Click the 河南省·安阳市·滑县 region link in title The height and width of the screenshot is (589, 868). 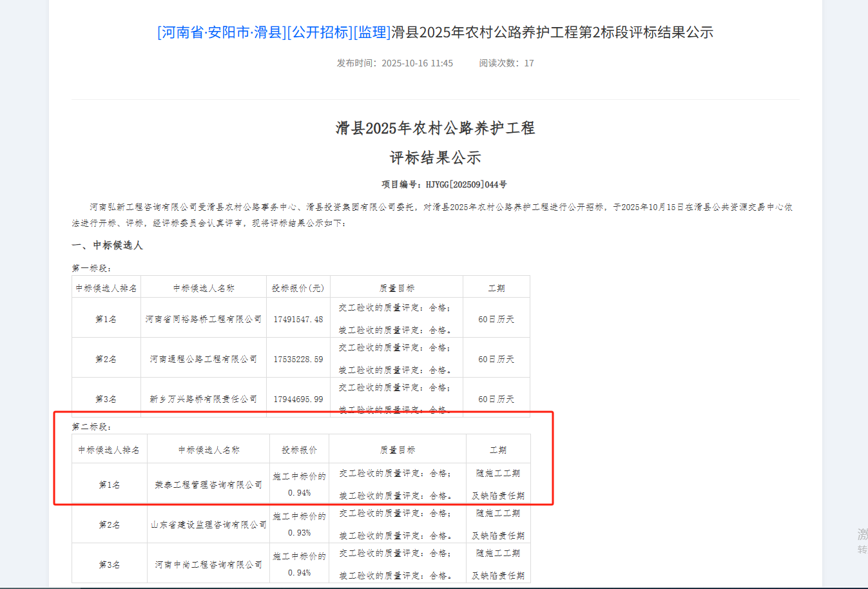(x=222, y=32)
